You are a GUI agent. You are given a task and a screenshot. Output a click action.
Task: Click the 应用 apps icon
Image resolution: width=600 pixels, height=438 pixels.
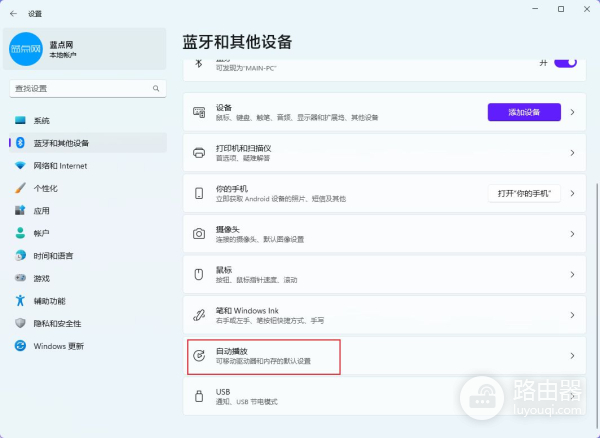click(20, 210)
